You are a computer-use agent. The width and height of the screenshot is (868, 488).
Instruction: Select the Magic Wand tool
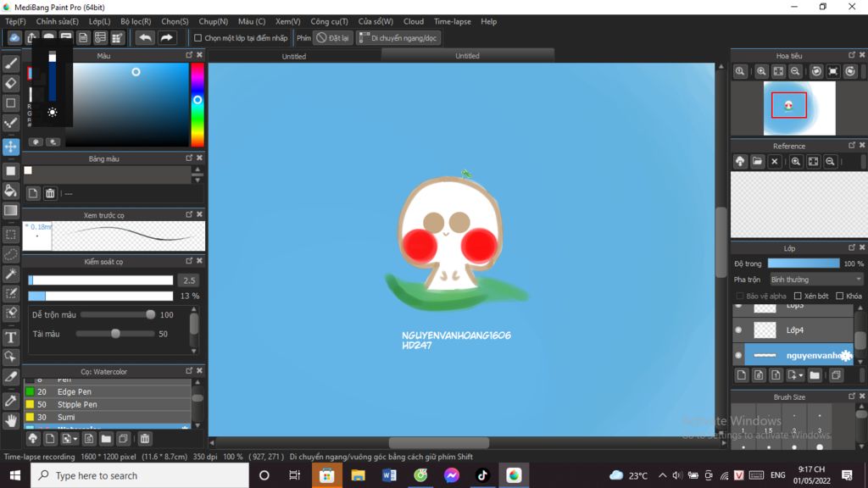click(10, 274)
